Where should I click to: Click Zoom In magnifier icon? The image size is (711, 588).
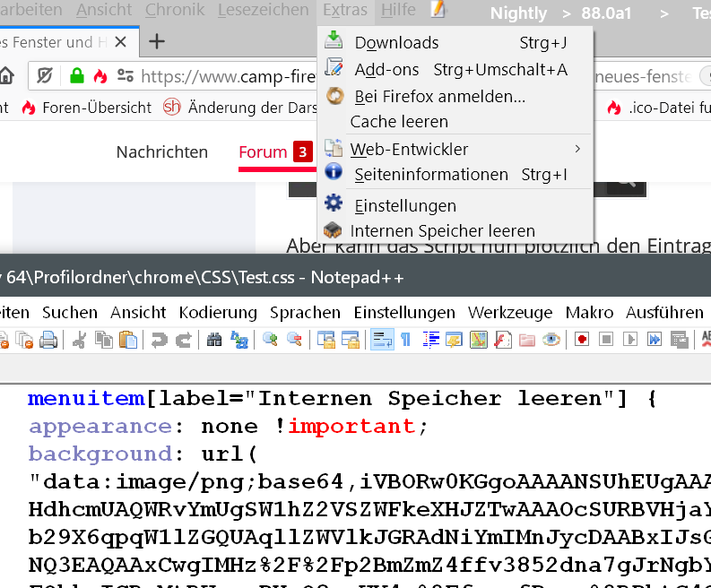click(x=270, y=340)
